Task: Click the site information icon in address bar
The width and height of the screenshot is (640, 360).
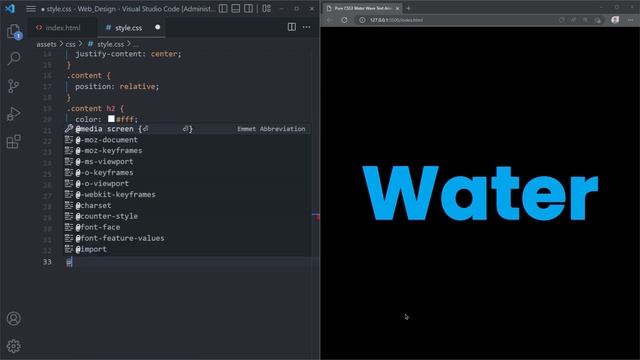Action: click(362, 20)
